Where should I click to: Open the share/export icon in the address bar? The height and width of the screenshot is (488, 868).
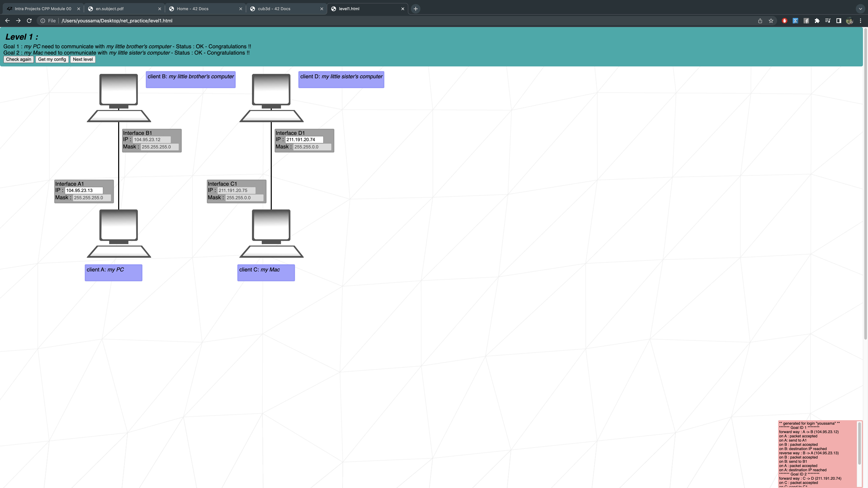click(760, 21)
